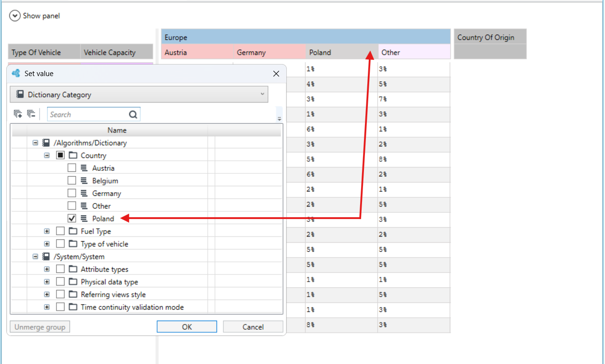Expand the Attribute types folder
605x364 pixels.
[x=47, y=269]
